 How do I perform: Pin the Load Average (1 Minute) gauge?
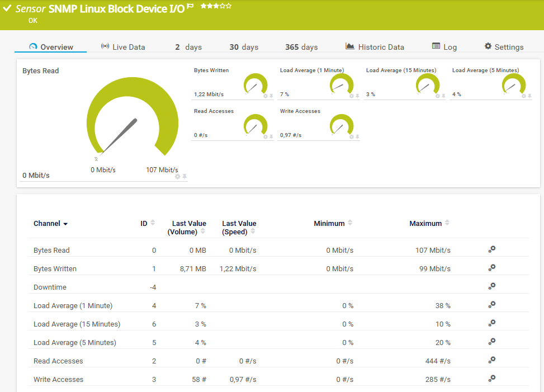click(x=357, y=96)
